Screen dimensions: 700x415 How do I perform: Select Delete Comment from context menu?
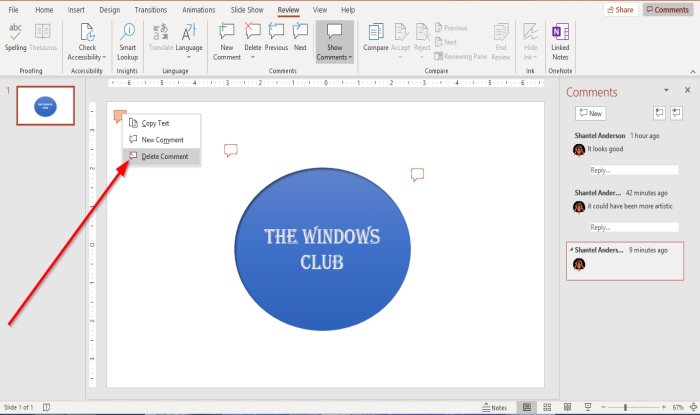click(164, 157)
